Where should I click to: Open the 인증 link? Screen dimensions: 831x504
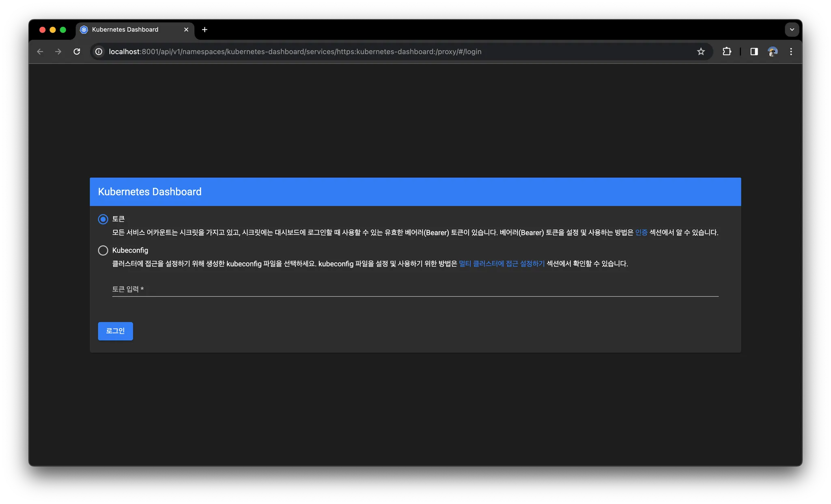641,232
